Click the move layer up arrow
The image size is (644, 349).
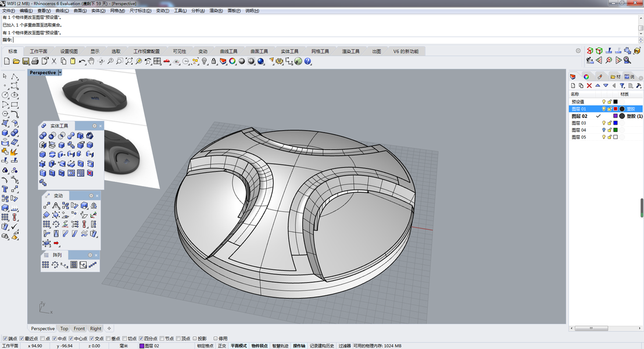tap(598, 86)
